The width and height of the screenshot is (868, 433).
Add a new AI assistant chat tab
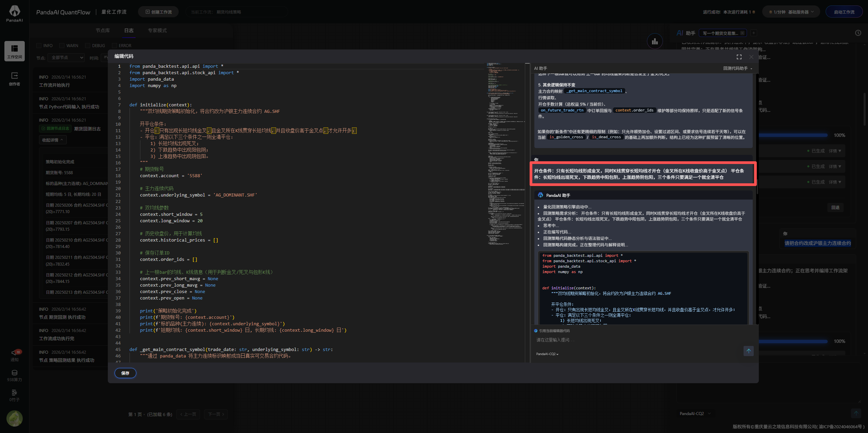pos(754,33)
